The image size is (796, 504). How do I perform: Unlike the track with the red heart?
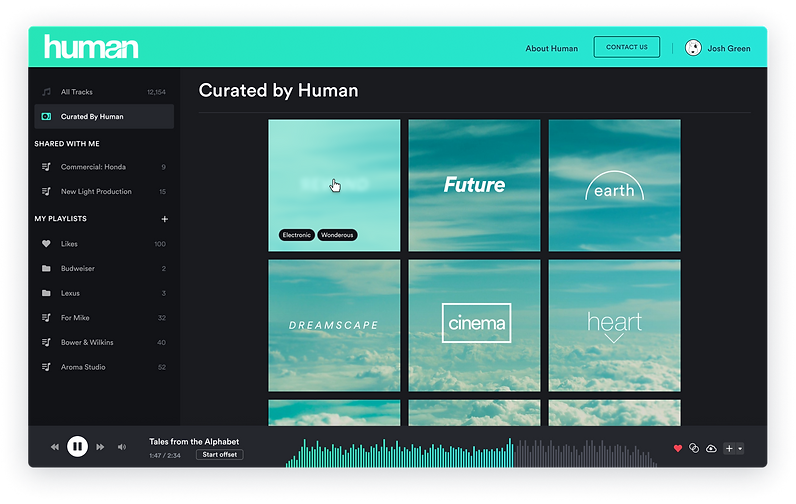click(678, 448)
